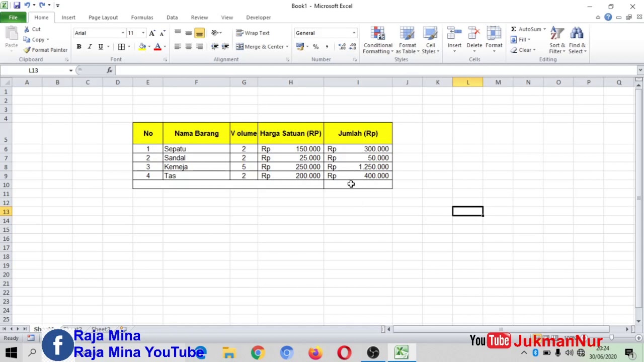
Task: Apply accounting number format
Action: tap(300, 47)
